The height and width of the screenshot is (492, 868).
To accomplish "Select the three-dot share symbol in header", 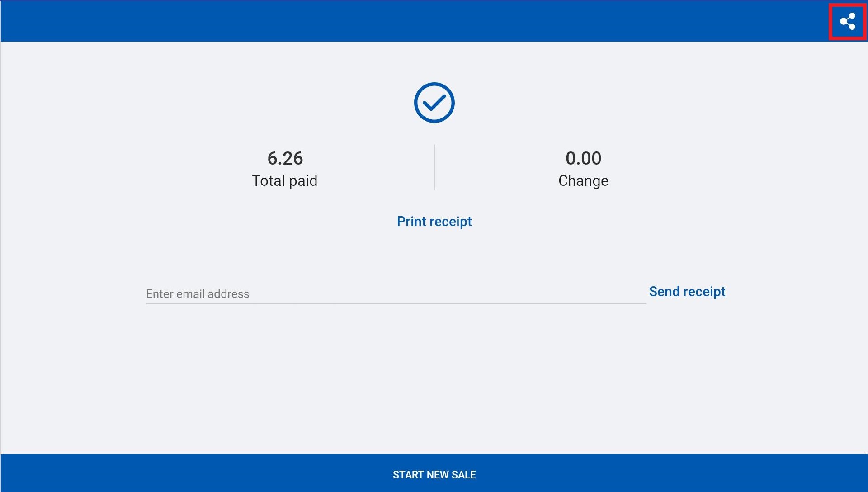I will pos(847,21).
